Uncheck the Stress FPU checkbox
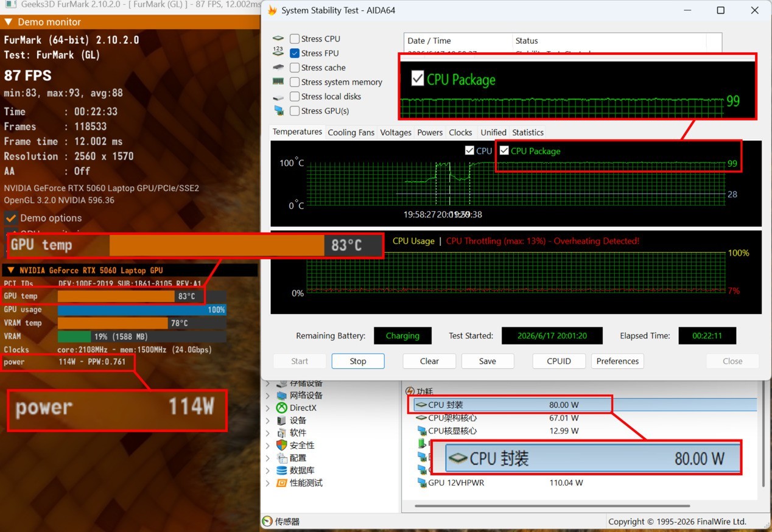 pos(295,53)
